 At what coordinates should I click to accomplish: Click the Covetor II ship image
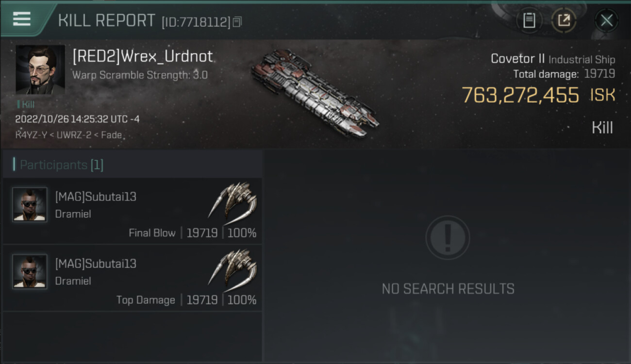(315, 92)
